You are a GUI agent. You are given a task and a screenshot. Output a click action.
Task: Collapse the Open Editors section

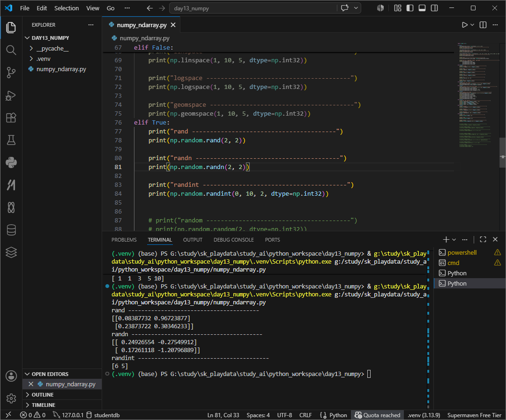tap(62, 374)
